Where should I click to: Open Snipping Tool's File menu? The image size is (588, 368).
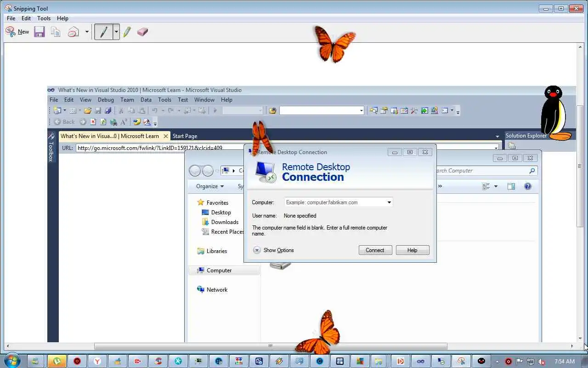tap(11, 18)
